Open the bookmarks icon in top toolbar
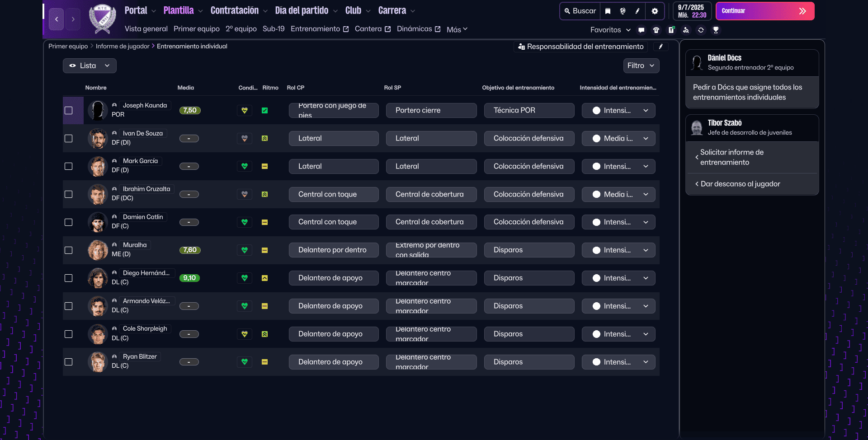The width and height of the screenshot is (868, 440). pyautogui.click(x=608, y=11)
